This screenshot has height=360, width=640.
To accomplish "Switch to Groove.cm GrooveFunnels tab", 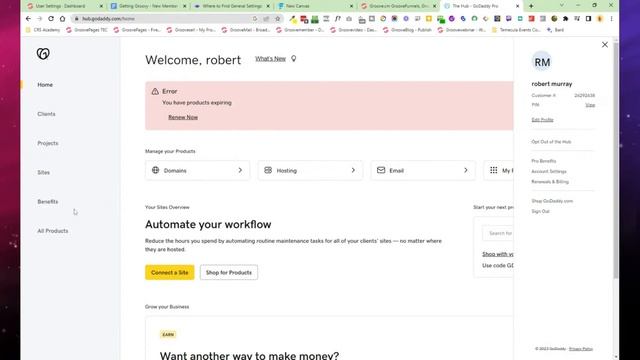I will click(398, 6).
